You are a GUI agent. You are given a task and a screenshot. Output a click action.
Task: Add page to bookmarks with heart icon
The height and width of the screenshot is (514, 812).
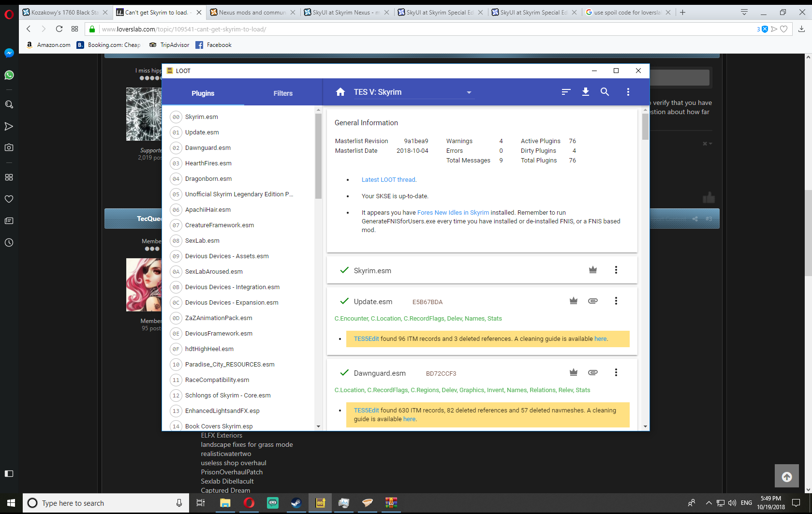click(x=784, y=29)
